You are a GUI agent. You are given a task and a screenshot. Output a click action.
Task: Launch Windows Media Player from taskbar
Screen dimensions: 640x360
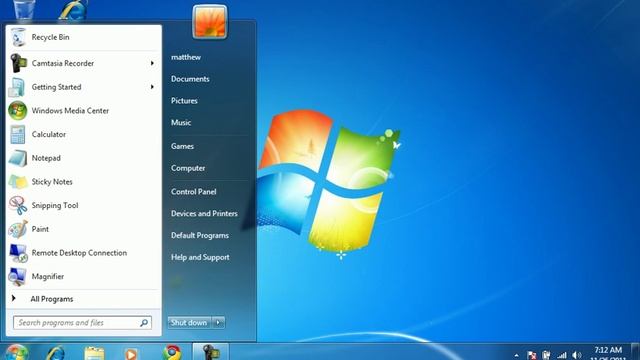(x=131, y=353)
